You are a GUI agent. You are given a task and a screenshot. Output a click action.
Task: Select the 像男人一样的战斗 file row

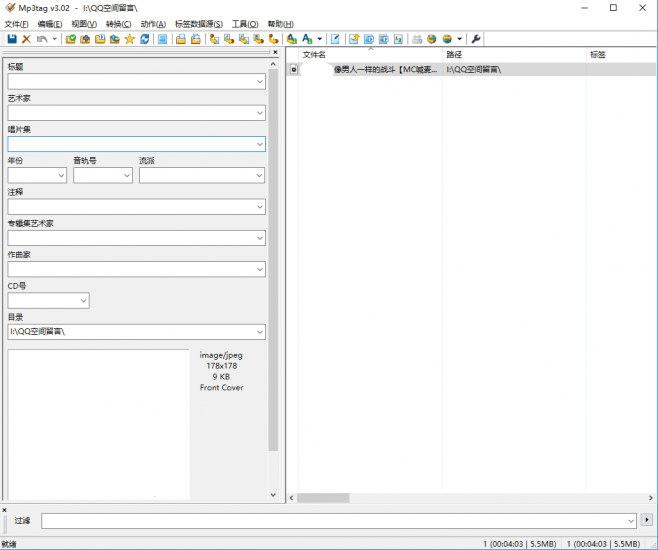coord(385,70)
